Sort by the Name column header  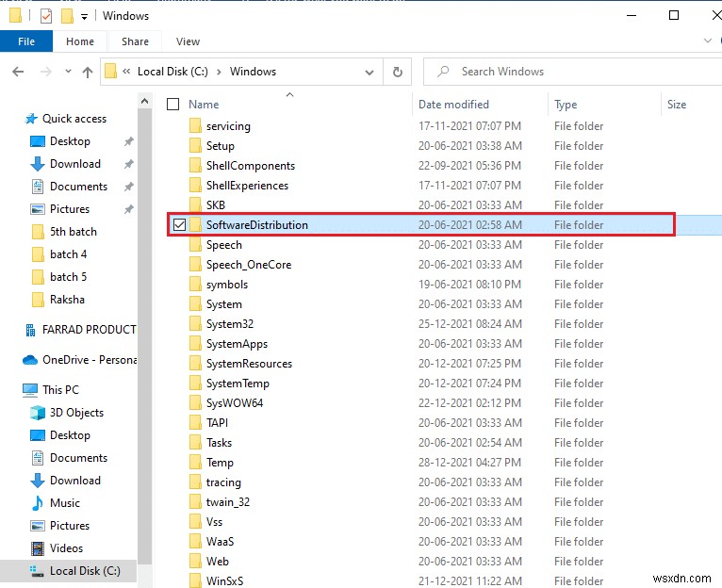pyautogui.click(x=204, y=105)
